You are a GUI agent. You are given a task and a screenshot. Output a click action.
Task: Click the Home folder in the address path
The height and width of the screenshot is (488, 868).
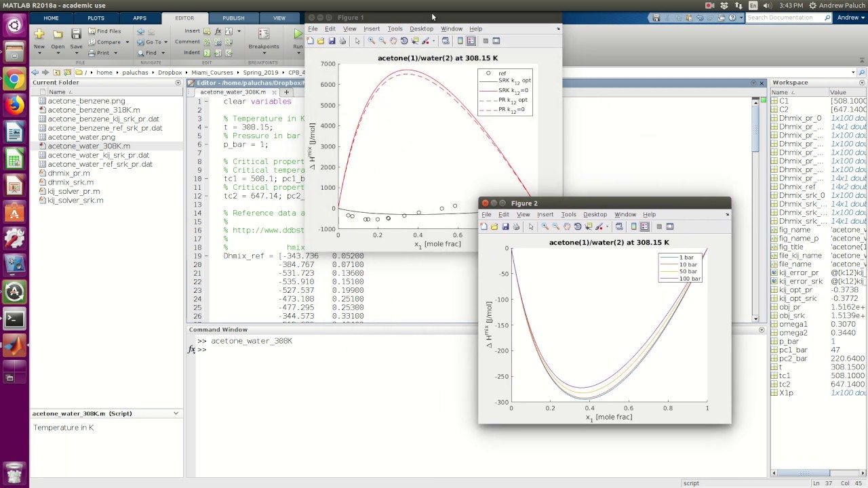point(104,73)
